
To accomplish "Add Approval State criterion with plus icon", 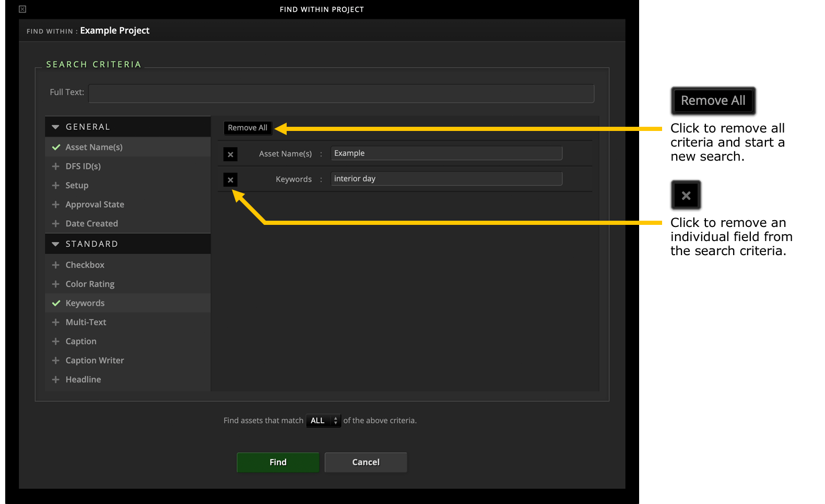I will pyautogui.click(x=56, y=205).
